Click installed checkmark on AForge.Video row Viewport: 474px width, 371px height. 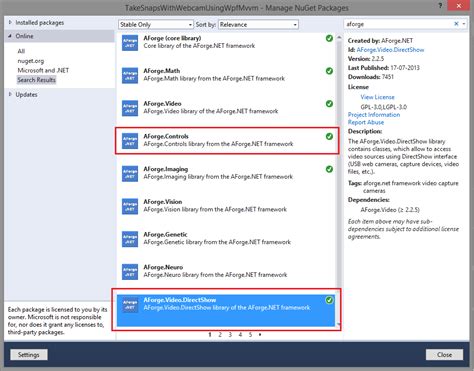329,104
